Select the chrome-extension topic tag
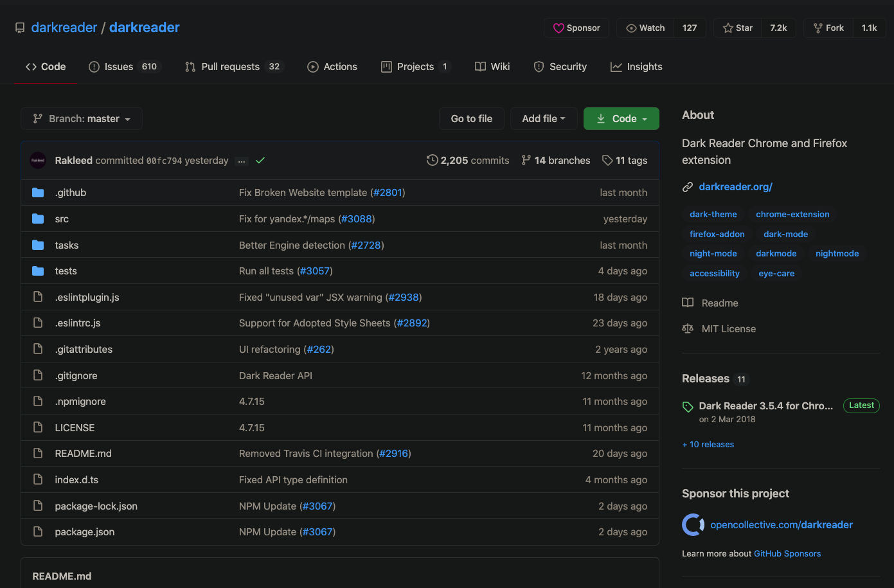The image size is (894, 588). coord(792,215)
